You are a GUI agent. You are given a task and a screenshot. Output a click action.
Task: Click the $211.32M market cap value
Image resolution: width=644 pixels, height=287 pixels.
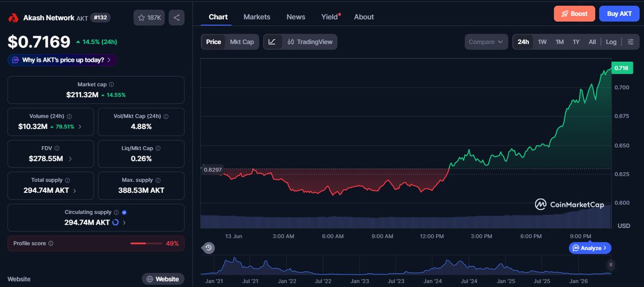click(82, 95)
